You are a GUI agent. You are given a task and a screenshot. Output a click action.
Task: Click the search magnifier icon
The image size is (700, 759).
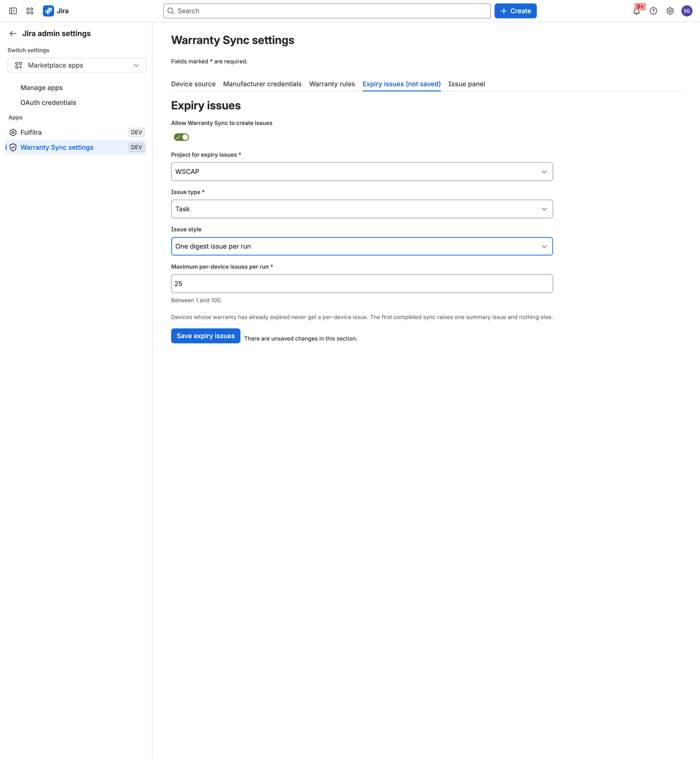pos(171,11)
